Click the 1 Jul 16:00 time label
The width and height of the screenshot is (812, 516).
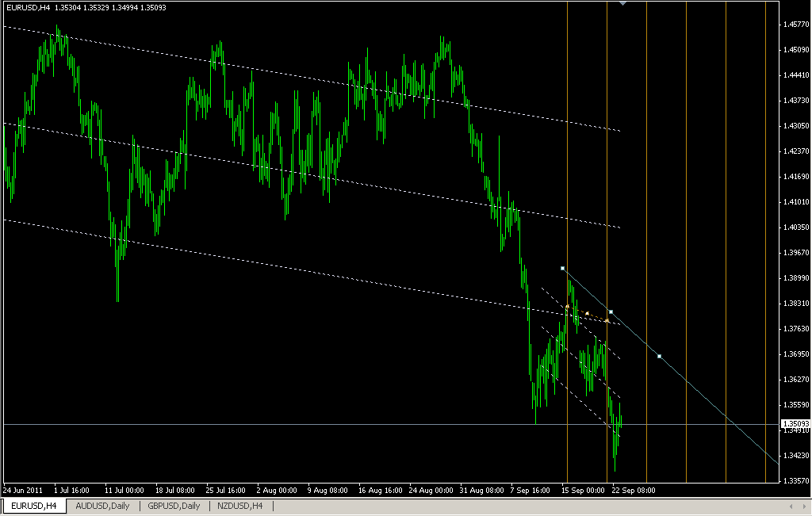[71, 490]
